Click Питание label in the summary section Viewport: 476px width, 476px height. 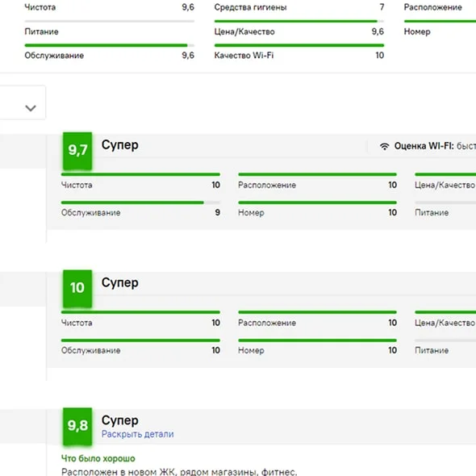click(x=42, y=31)
